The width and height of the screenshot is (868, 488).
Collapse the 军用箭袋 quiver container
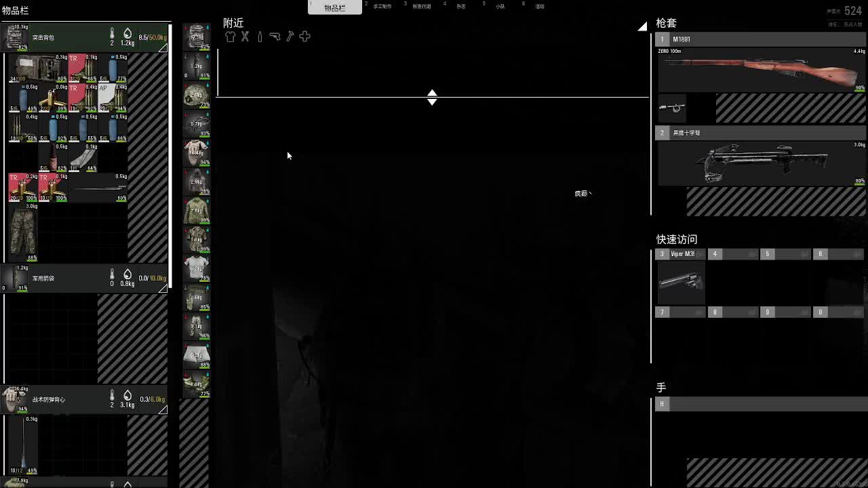coord(163,289)
